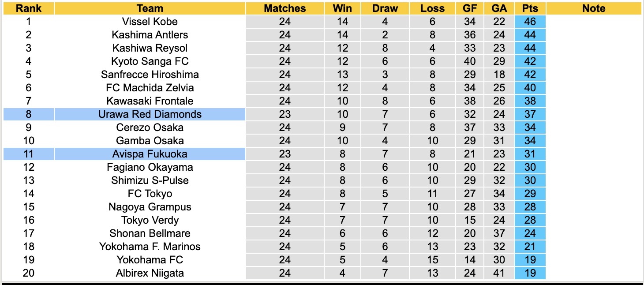Open the Vissel Kobe team link
Viewport: 644px width, 285px height.
click(150, 22)
